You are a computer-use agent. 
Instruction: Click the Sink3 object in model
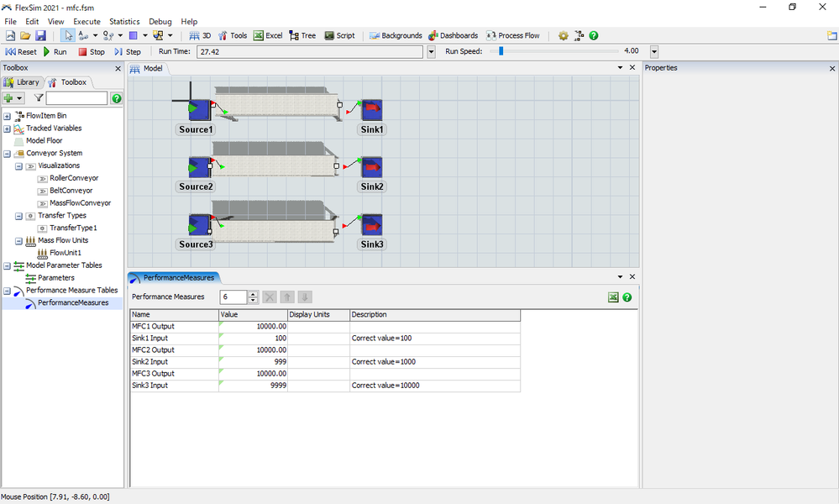click(x=371, y=225)
